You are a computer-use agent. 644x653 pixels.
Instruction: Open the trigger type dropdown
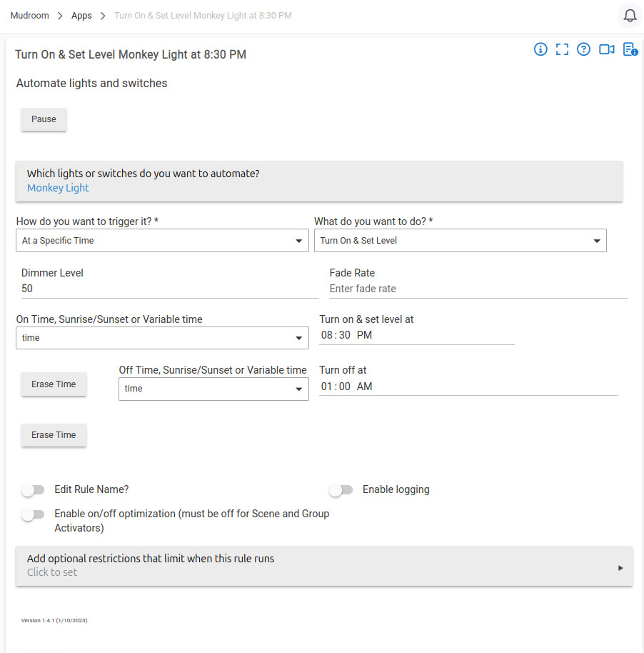click(x=162, y=241)
